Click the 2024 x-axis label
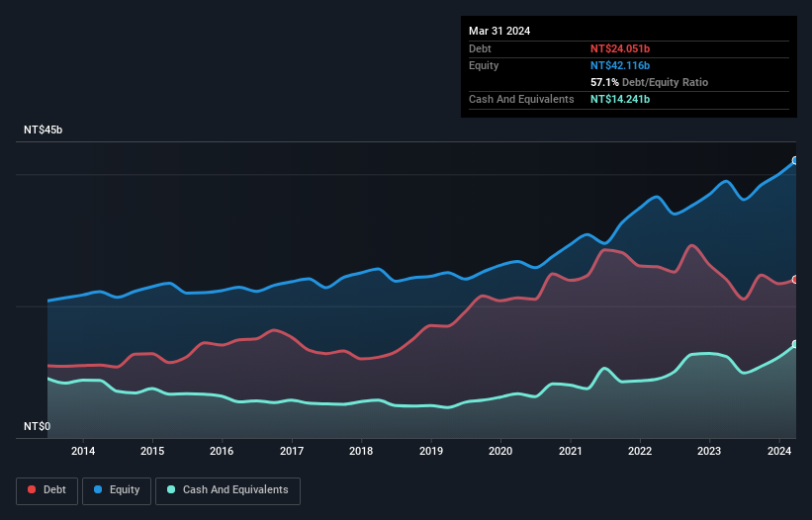 pyautogui.click(x=779, y=451)
